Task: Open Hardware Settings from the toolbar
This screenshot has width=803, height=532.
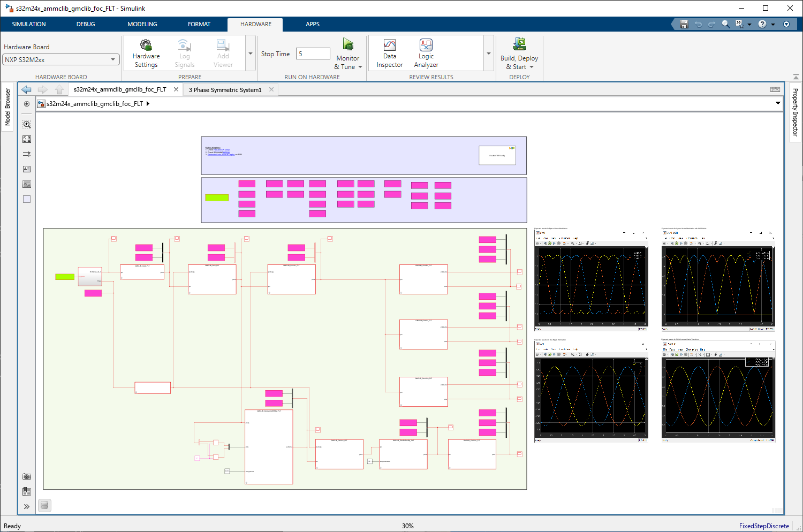Action: coord(146,53)
